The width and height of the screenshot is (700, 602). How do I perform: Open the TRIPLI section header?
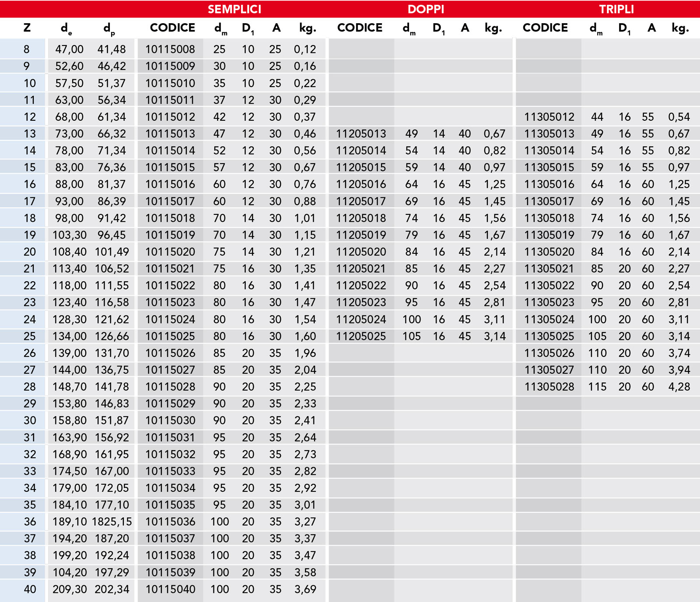click(x=616, y=9)
